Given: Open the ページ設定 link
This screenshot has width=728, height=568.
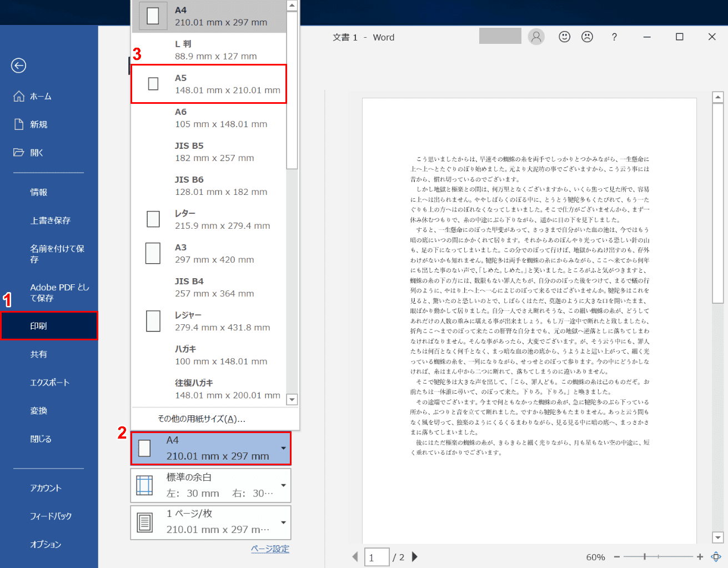Looking at the screenshot, I should (x=270, y=549).
